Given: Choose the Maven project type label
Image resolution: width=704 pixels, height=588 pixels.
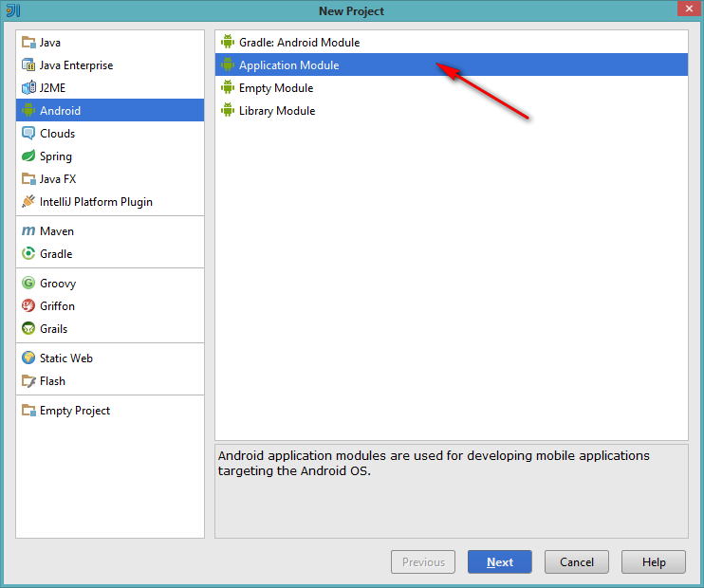Looking at the screenshot, I should pyautogui.click(x=57, y=231).
